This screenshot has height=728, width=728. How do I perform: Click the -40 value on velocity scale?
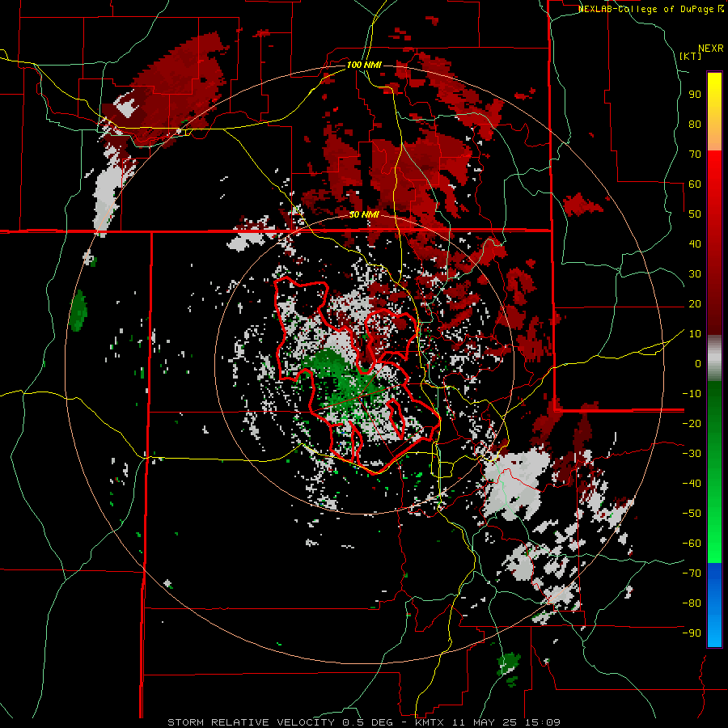click(692, 484)
